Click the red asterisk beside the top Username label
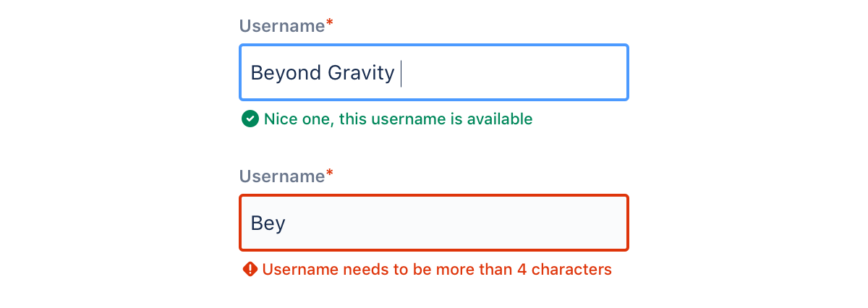The image size is (868, 308). coord(330,24)
